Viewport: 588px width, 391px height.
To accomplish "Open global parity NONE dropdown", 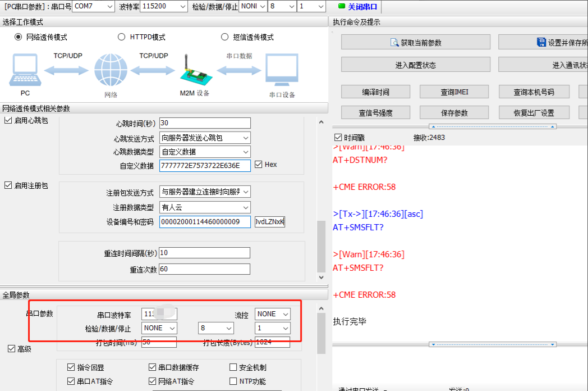I will (x=159, y=328).
